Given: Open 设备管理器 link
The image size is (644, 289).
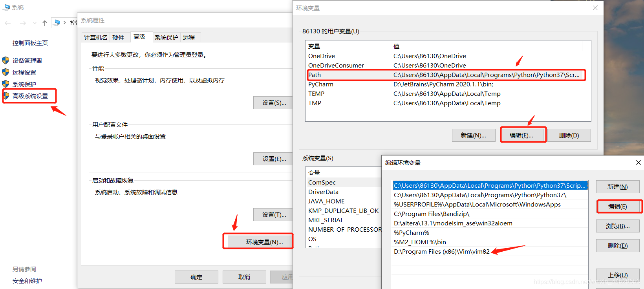Looking at the screenshot, I should pyautogui.click(x=27, y=60).
